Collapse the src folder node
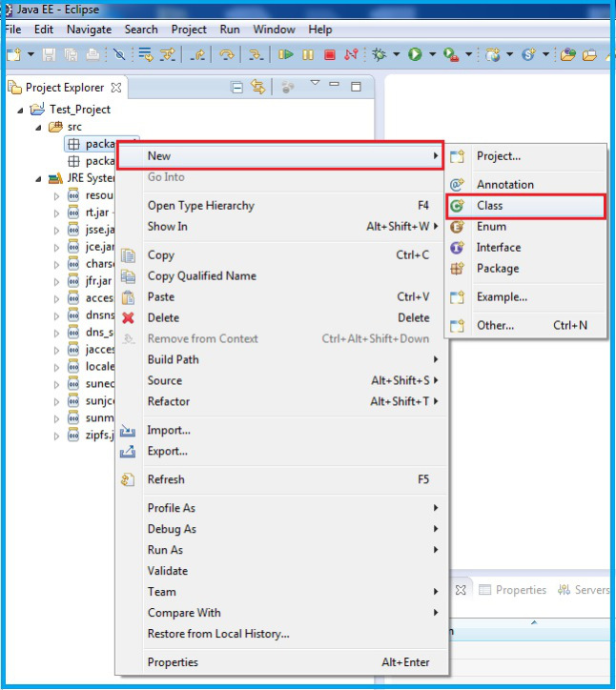Image resolution: width=616 pixels, height=690 pixels. pyautogui.click(x=38, y=128)
